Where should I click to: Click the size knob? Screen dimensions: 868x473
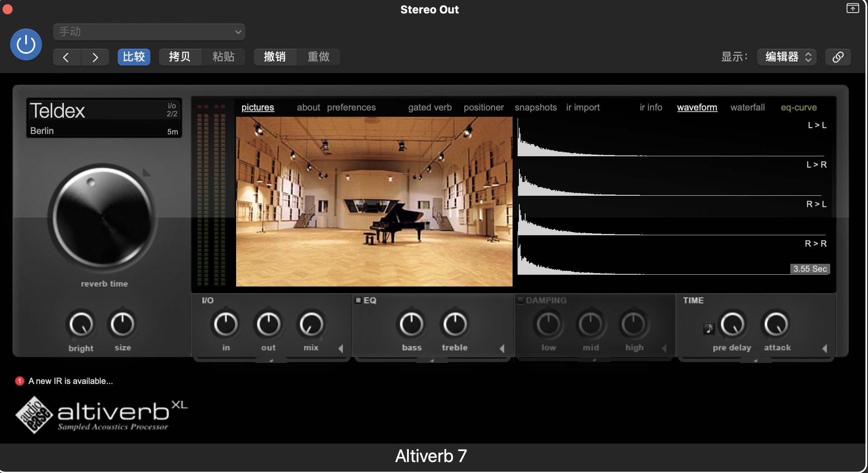pos(122,324)
